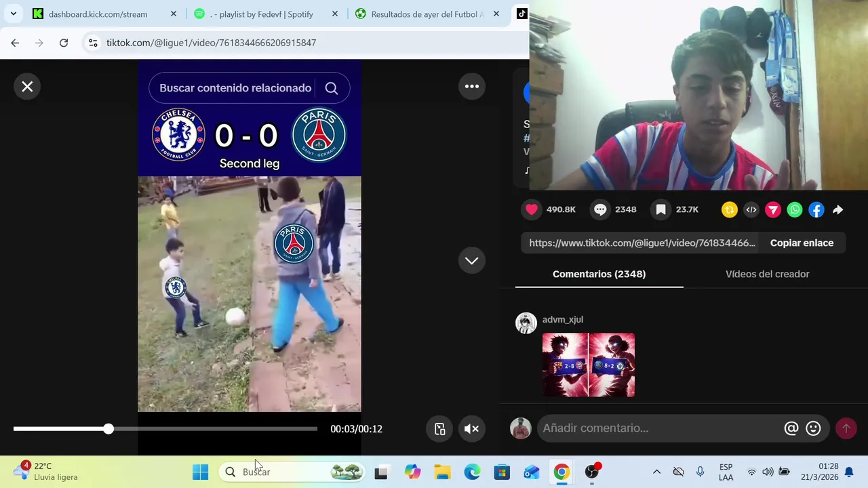Viewport: 868px width, 488px height.
Task: Open weather widget 22°C Lluvia ligera
Action: (46, 472)
